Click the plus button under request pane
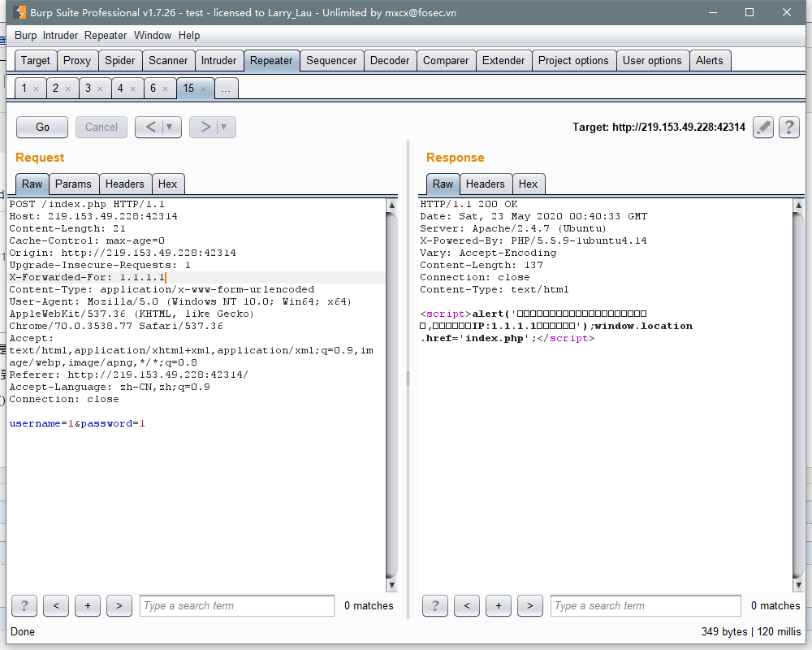812x650 pixels. click(88, 605)
